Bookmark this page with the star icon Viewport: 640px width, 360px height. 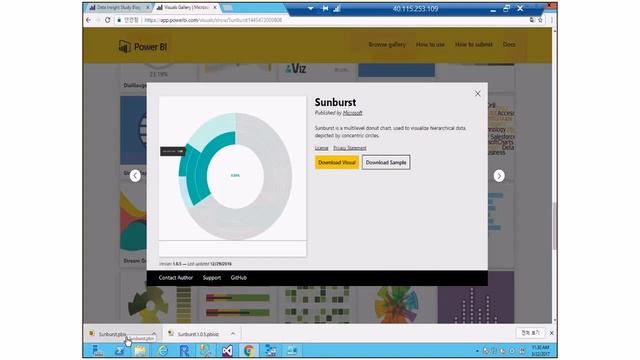click(x=540, y=20)
